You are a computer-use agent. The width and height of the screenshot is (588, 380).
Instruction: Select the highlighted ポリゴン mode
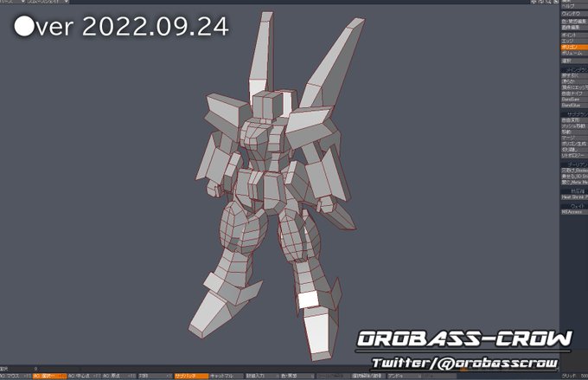[x=574, y=48]
